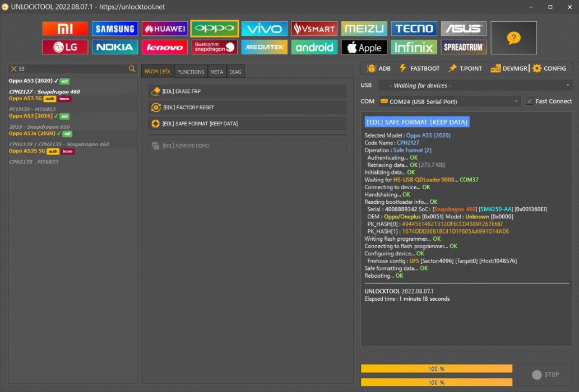
Task: Click the magnifier search icon
Action: 132,68
